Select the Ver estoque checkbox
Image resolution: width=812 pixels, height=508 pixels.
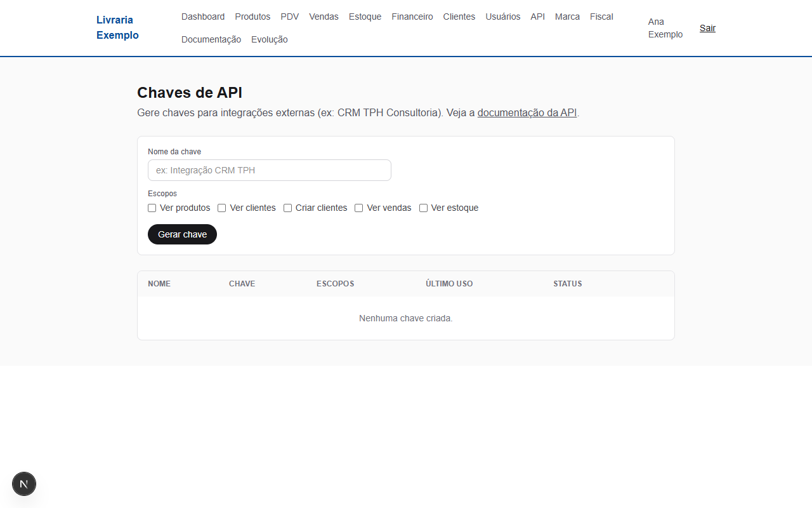coord(423,208)
